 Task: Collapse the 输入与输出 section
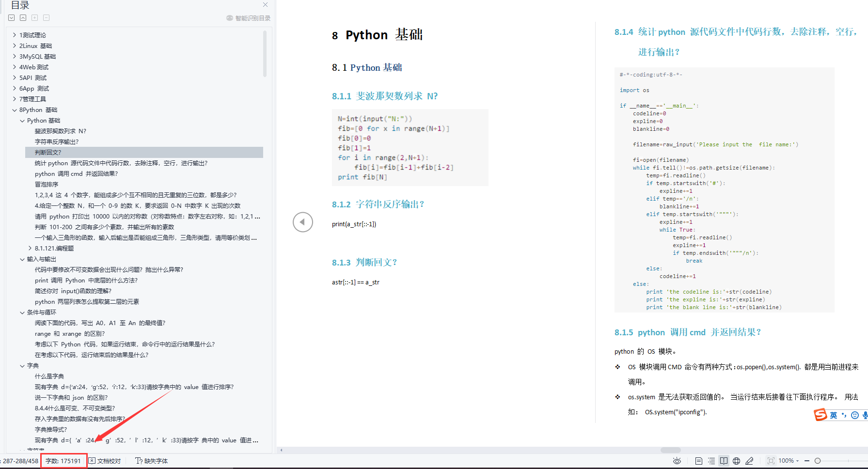tap(22, 259)
